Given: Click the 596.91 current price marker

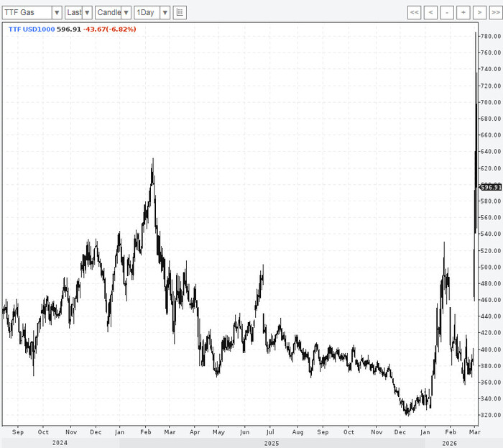Looking at the screenshot, I should (490, 187).
